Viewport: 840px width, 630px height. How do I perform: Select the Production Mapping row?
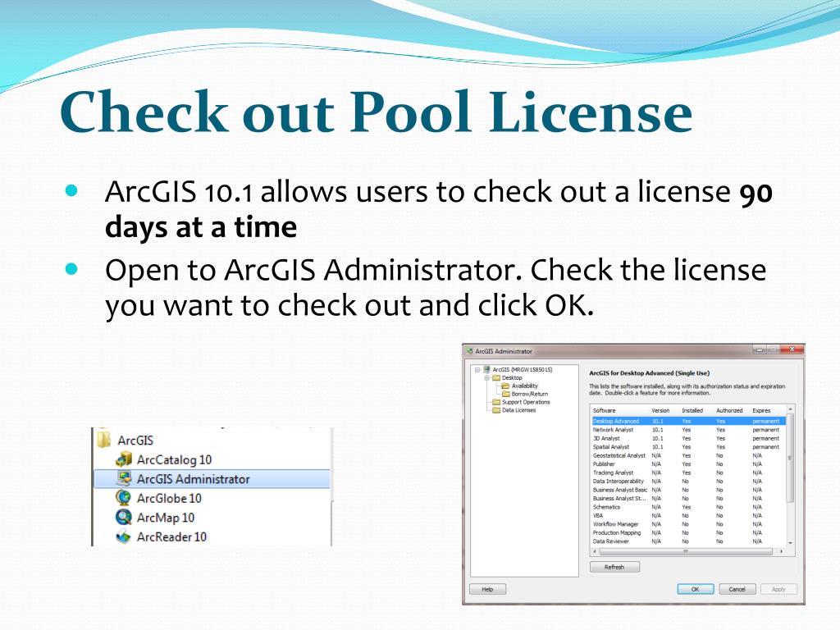pyautogui.click(x=688, y=532)
